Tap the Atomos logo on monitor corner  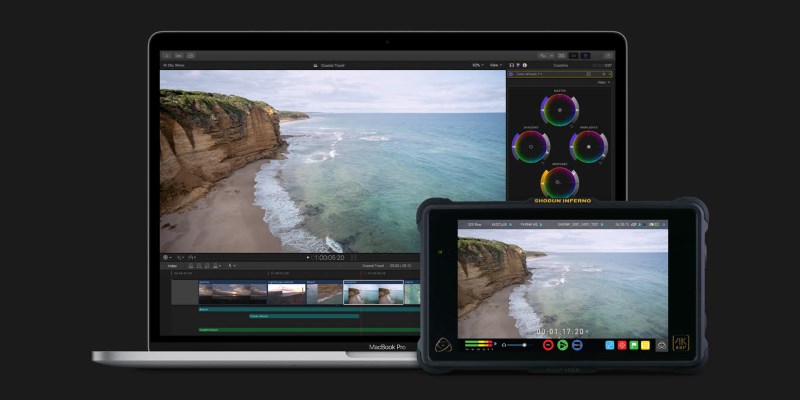(x=444, y=347)
